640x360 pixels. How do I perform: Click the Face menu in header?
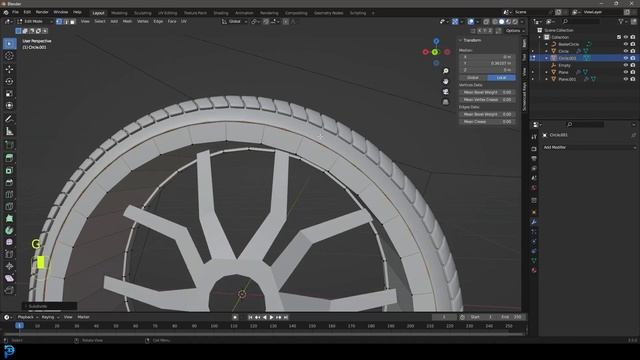coord(172,21)
